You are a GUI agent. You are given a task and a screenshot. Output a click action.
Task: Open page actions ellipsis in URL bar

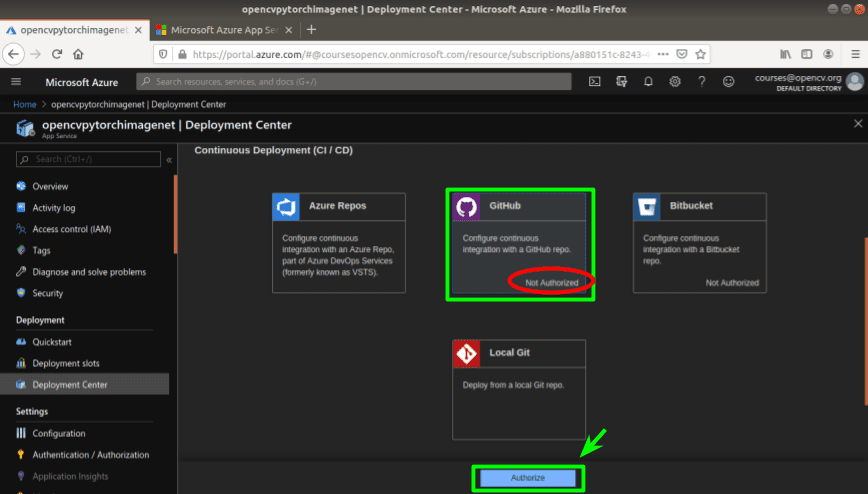click(663, 54)
